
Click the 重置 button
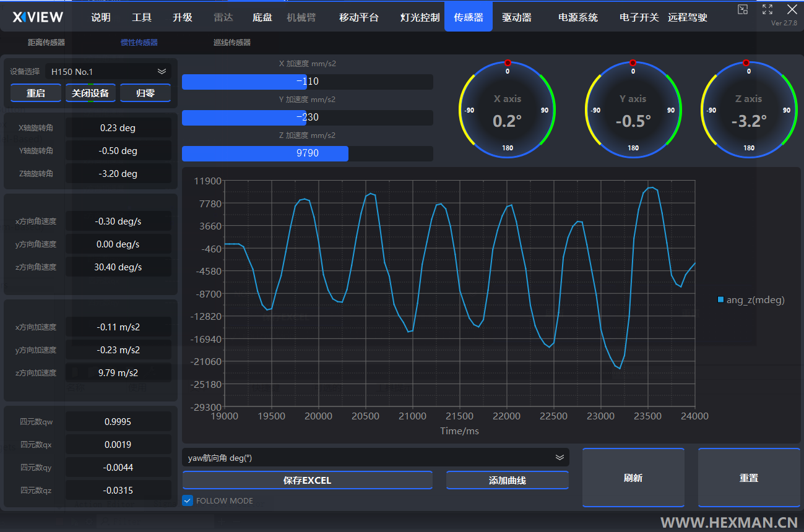click(749, 478)
